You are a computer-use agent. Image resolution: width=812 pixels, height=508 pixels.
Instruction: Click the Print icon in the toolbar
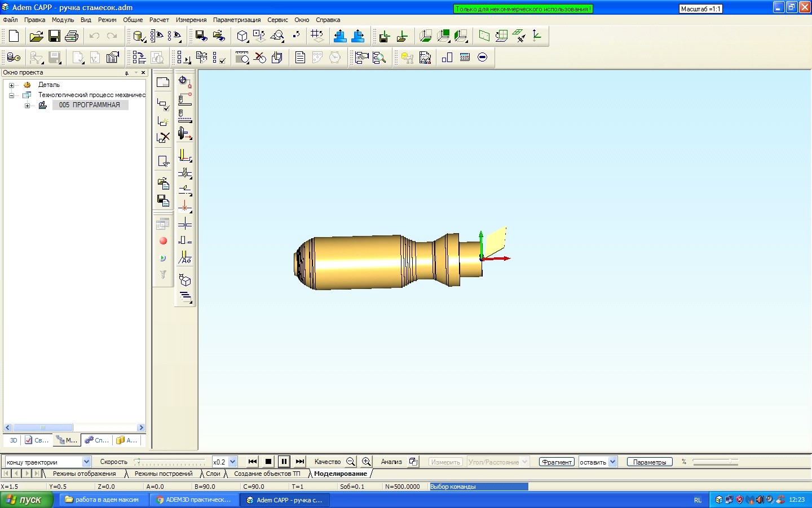[72, 36]
